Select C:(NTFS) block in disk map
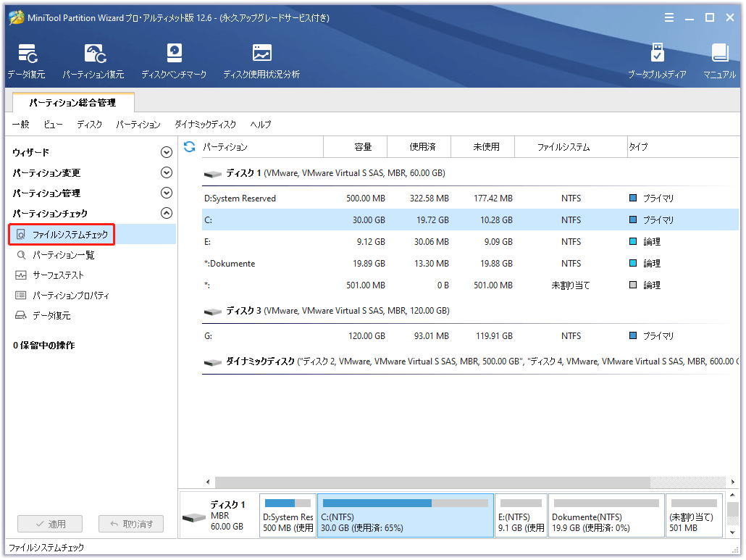Screen dimensions: 746x560 coord(406,515)
